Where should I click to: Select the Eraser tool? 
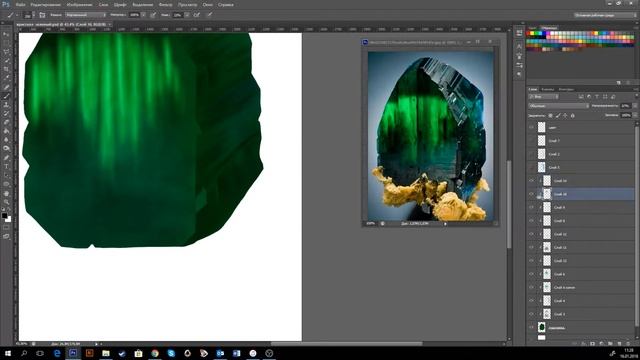[x=6, y=122]
